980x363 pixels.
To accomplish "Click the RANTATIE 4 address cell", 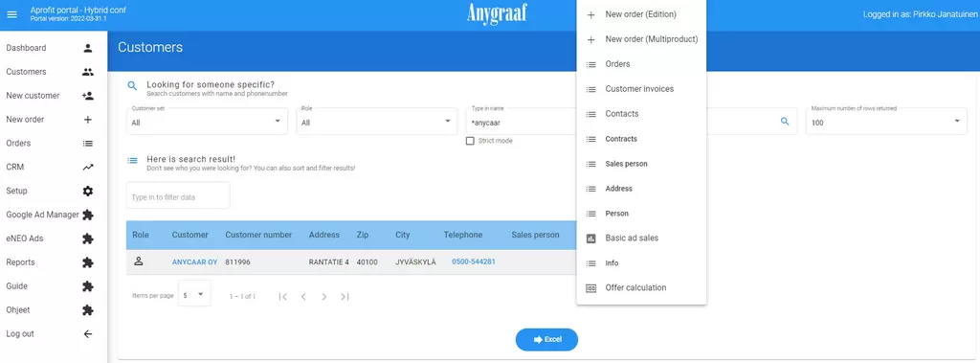I will (329, 262).
